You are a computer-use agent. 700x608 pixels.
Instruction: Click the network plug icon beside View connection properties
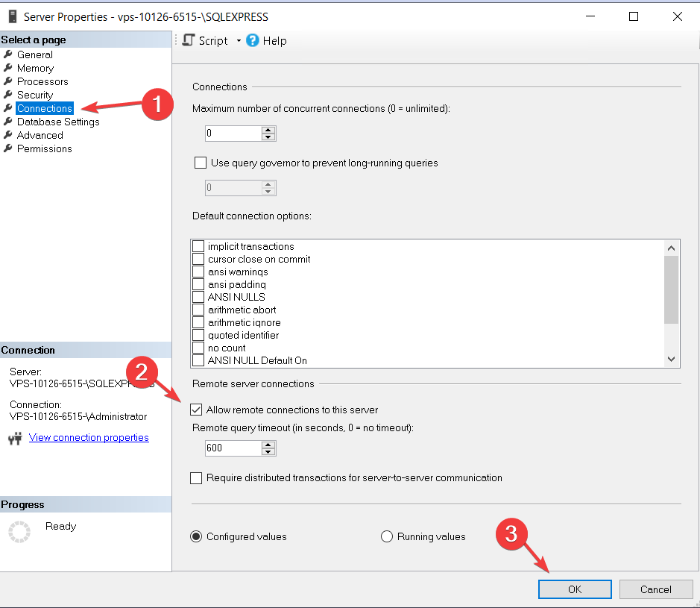pyautogui.click(x=15, y=438)
